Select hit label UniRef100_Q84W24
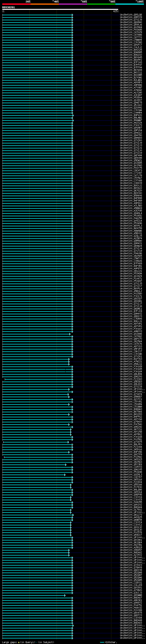Viewport: 146px width, 644px height. click(131, 246)
